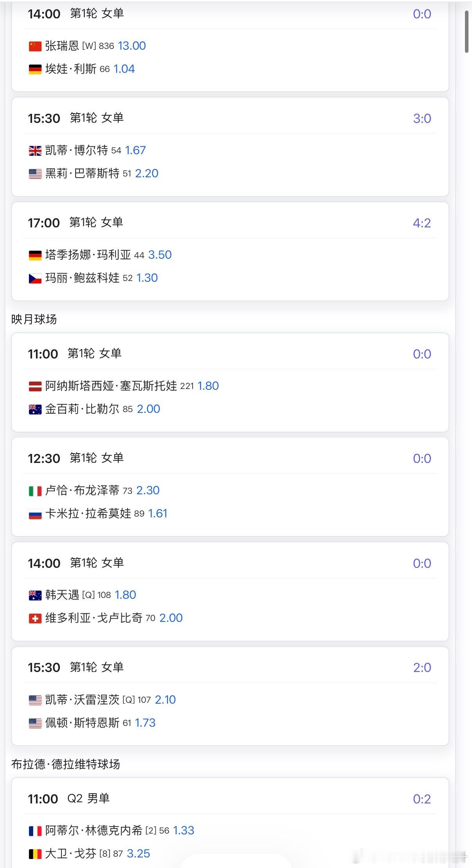Click Russia flag beside 卡米拉·拉希莫娃
This screenshot has height=868, width=472.
pyautogui.click(x=35, y=514)
